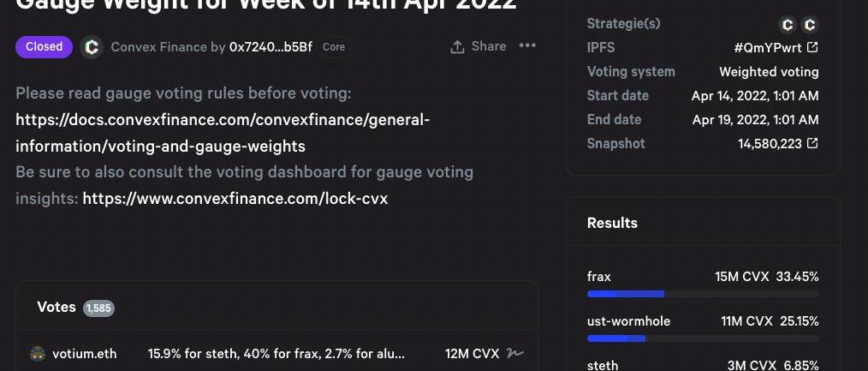Click the Closed status badge

click(44, 46)
